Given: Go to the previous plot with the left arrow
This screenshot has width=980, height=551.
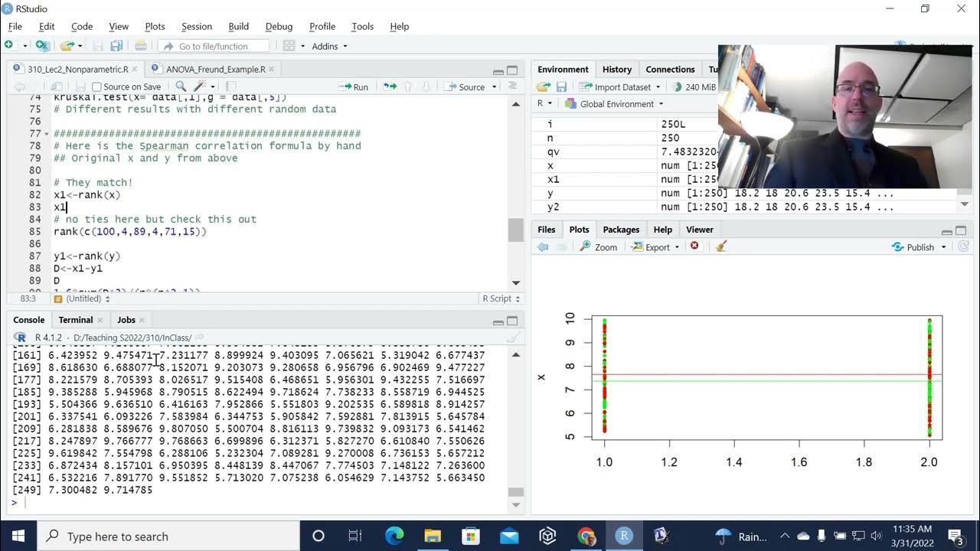Looking at the screenshot, I should click(x=543, y=246).
